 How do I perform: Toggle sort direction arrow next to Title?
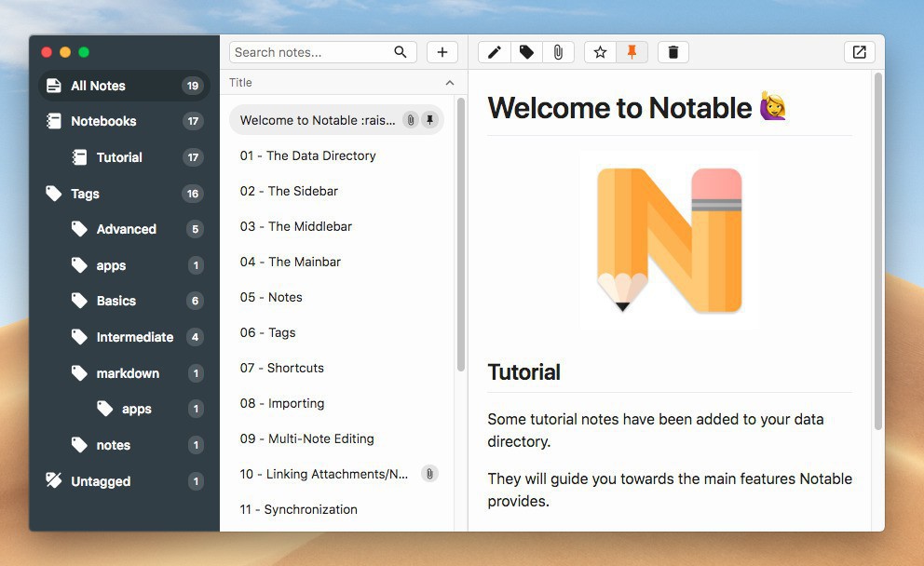tap(450, 83)
